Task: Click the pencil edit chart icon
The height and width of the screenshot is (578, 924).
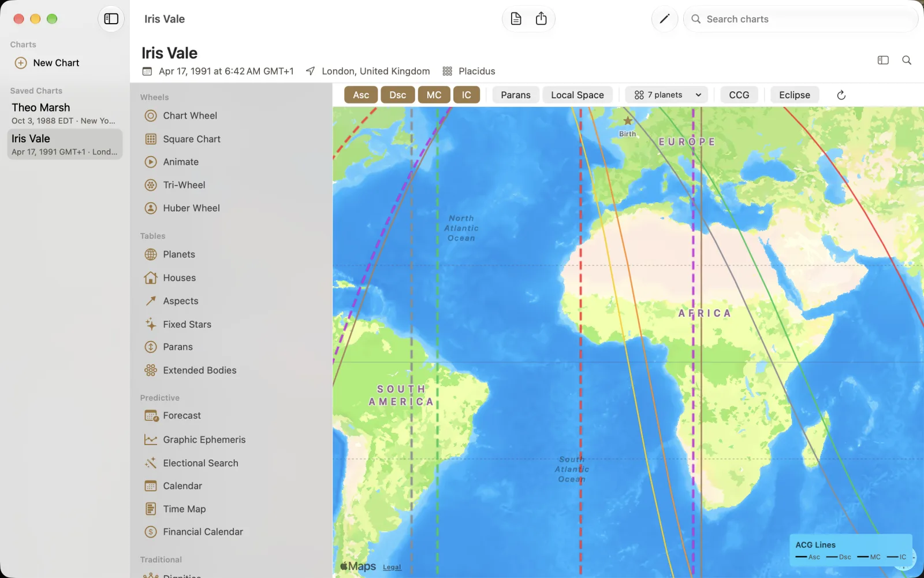Action: (665, 19)
